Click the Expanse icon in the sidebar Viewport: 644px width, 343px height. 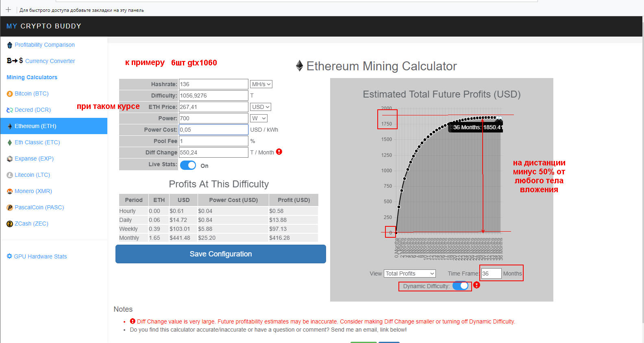[10, 159]
